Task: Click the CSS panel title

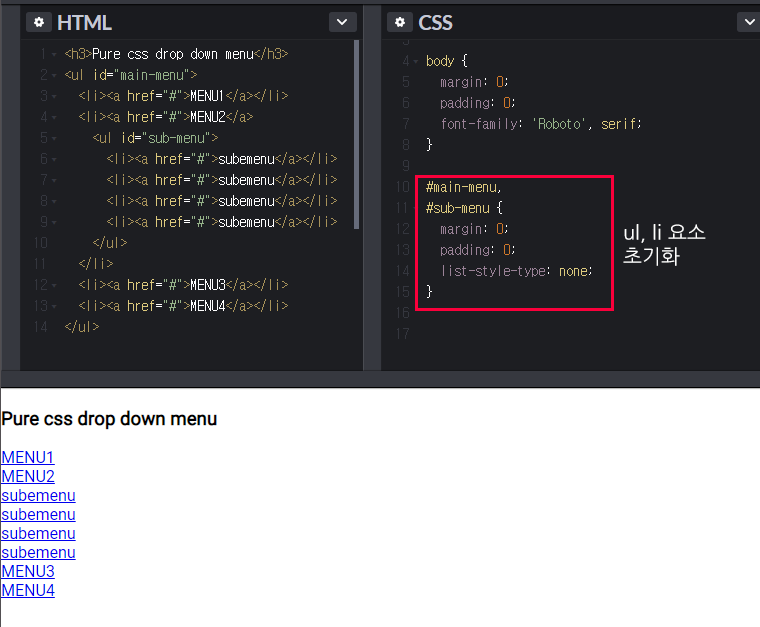Action: click(x=435, y=22)
